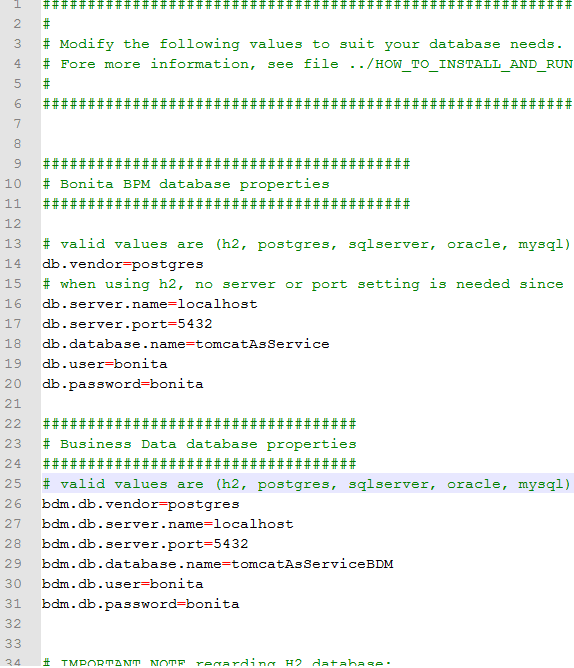Screen dimensions: 574x668
Task: Click the 'db.database.name=tomcatAsService' line
Action: (x=186, y=344)
